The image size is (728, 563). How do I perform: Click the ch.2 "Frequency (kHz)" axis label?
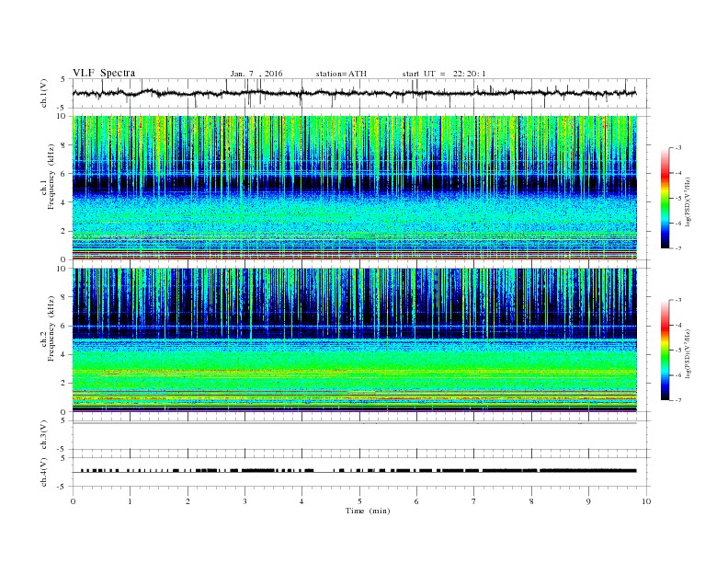click(x=51, y=328)
